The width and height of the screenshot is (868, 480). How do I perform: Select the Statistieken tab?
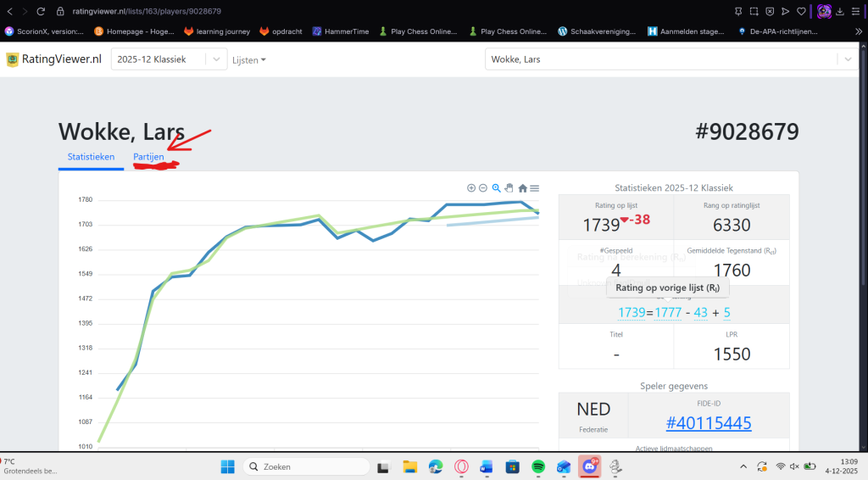tap(91, 157)
